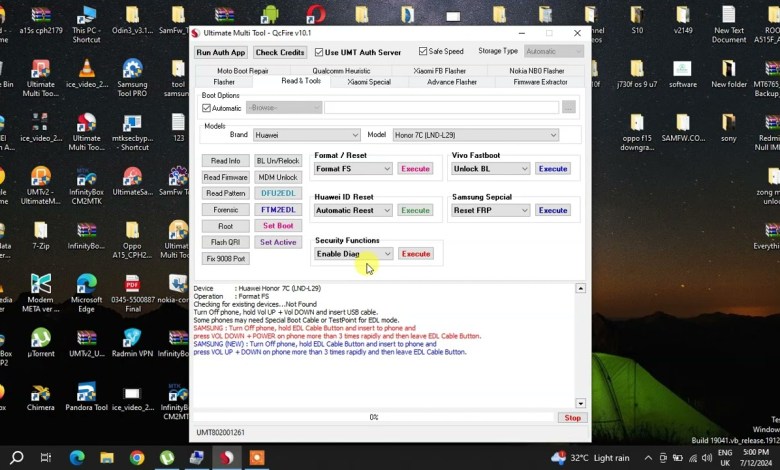Toggle the Safe Speed checkbox
780x470 pixels.
(423, 51)
